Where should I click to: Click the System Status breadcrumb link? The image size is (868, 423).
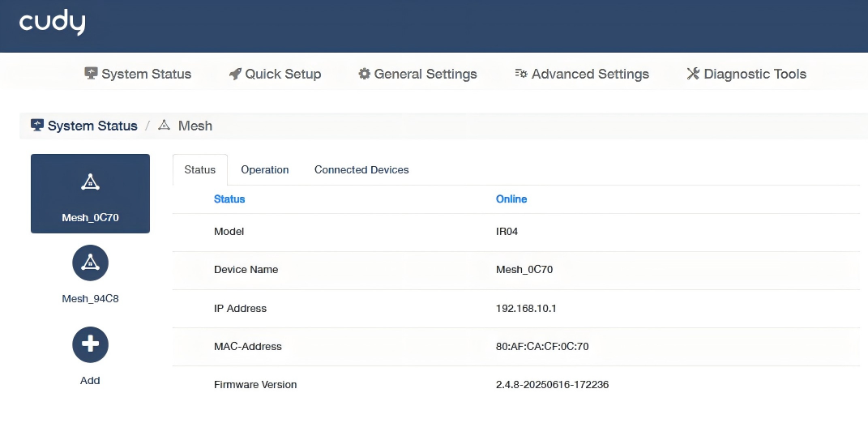92,126
